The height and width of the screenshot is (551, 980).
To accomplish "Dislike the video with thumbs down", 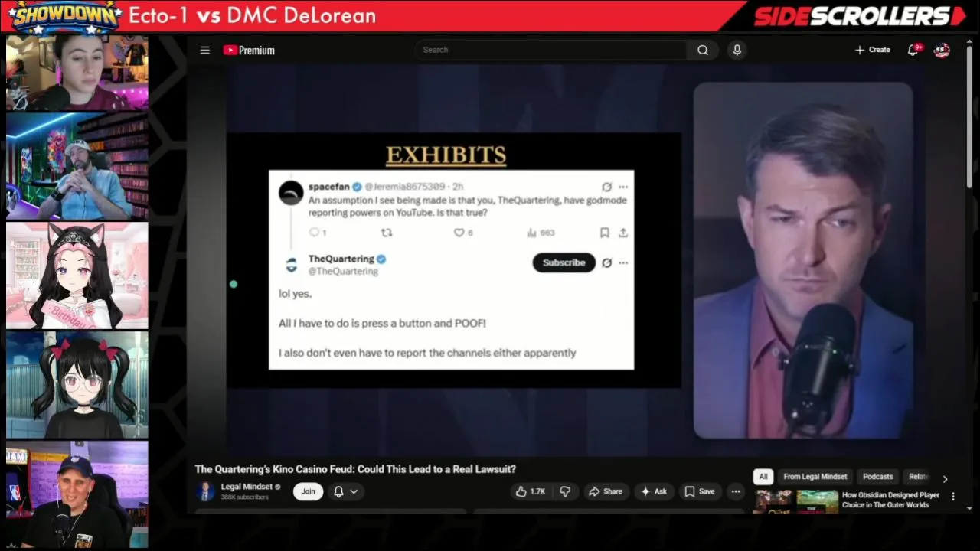I will click(565, 491).
